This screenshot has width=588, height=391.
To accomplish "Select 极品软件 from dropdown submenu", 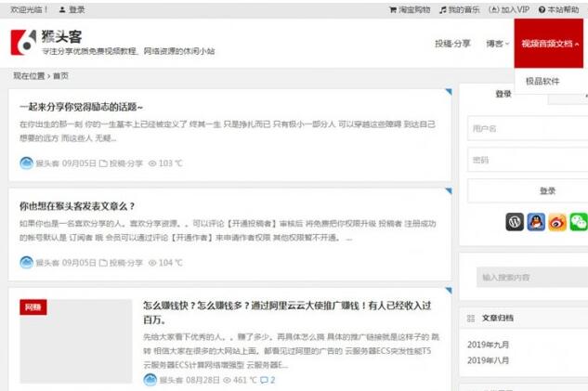I will click(542, 81).
